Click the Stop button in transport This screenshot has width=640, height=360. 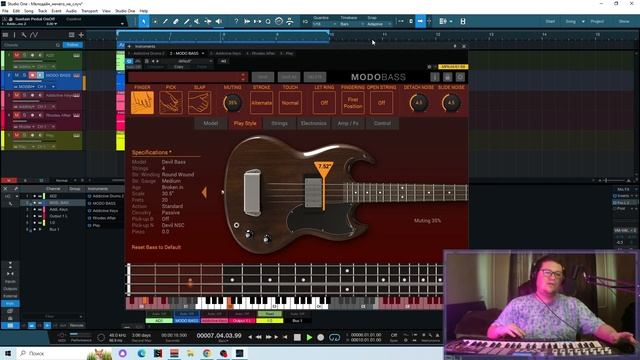pos(297,337)
